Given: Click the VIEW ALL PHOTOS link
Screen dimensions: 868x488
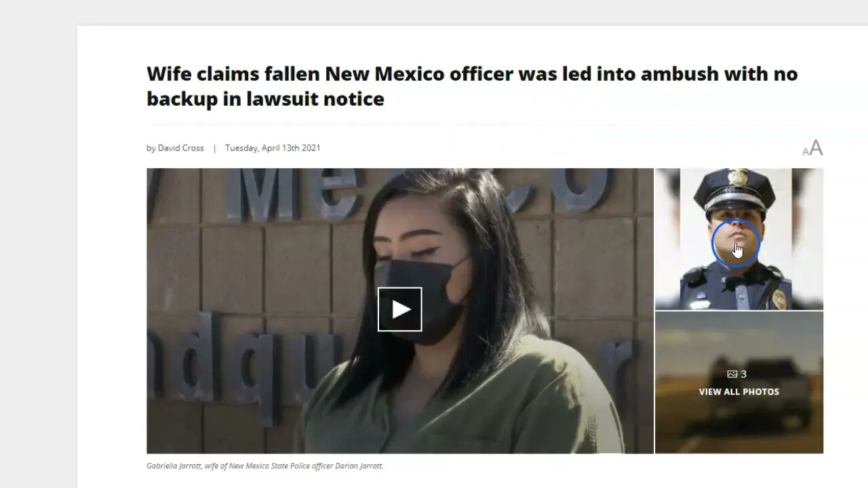Looking at the screenshot, I should click(x=739, y=392).
